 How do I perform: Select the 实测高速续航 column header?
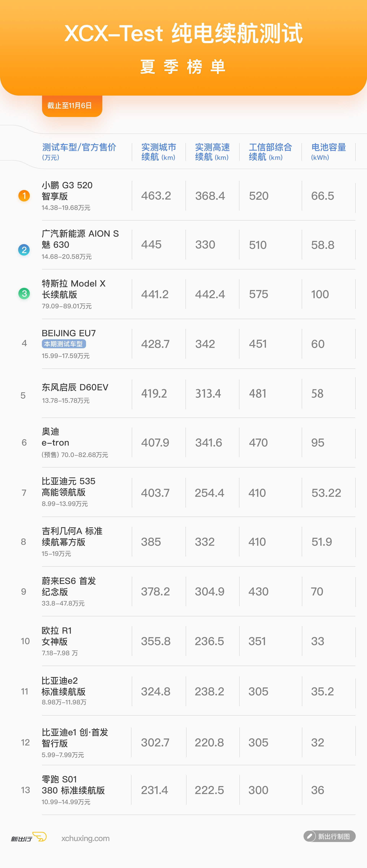coord(212,152)
